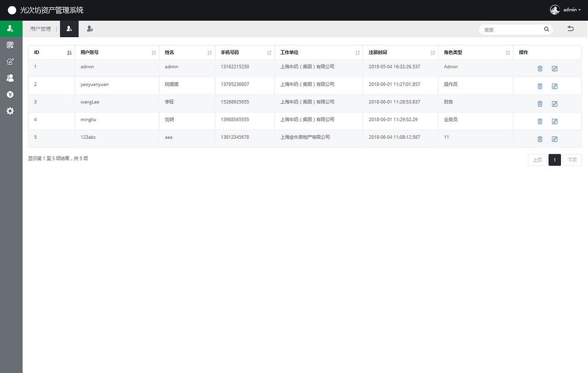The width and height of the screenshot is (588, 373).
Task: Click phone number 13988565555
Action: [x=235, y=119]
